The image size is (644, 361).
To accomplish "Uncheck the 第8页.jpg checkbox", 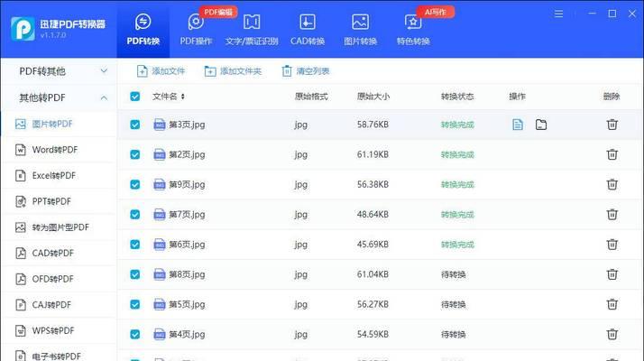I will point(134,274).
